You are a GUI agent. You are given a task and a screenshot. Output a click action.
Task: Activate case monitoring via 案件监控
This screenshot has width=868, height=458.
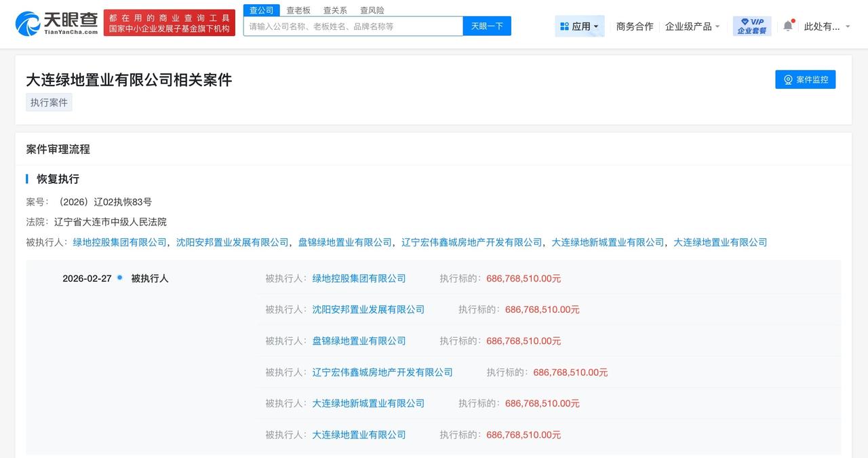click(805, 79)
